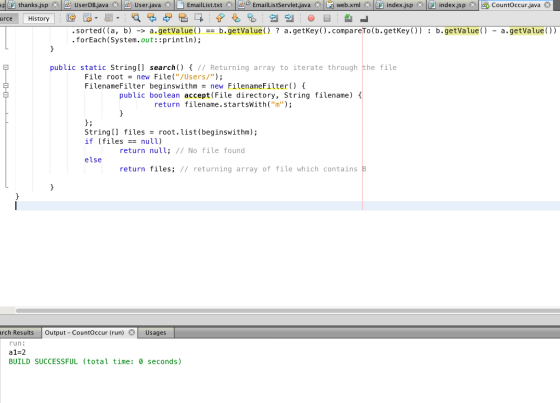Click the "else" keyword in the code
This screenshot has height=403, width=560.
(93, 160)
